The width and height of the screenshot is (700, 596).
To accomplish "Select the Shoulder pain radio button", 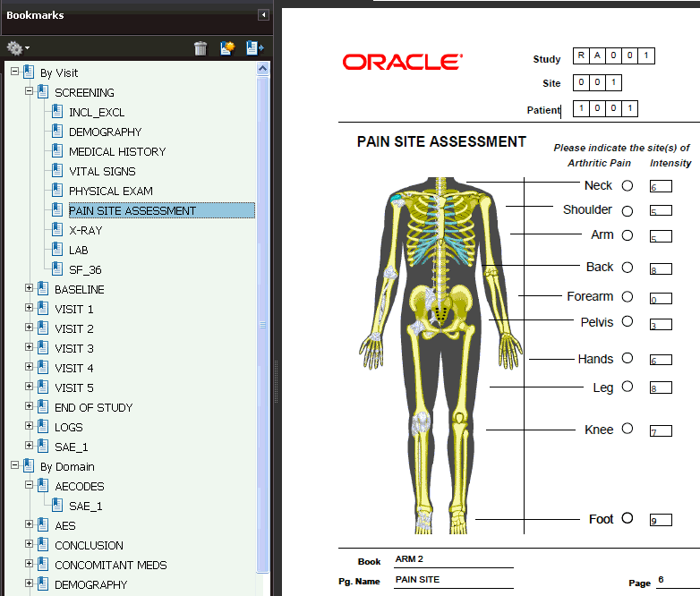I will pyautogui.click(x=627, y=210).
